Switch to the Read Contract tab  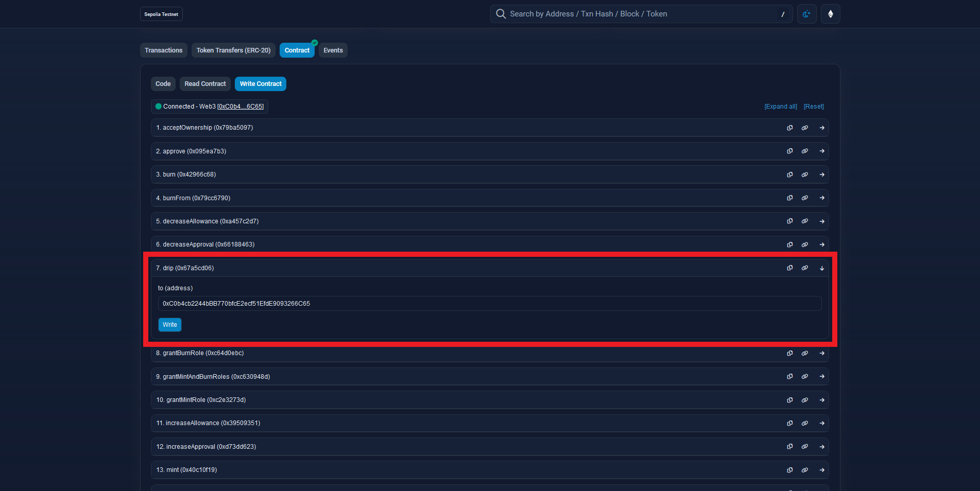205,84
